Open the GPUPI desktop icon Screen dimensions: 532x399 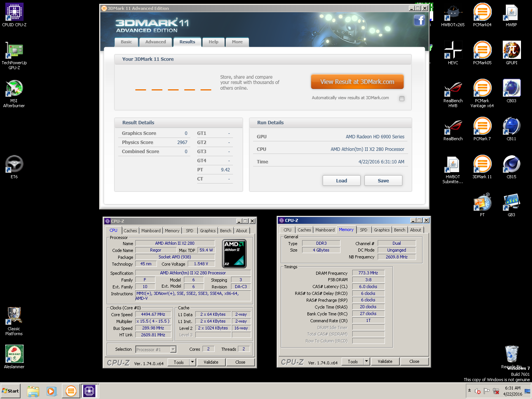pos(511,53)
